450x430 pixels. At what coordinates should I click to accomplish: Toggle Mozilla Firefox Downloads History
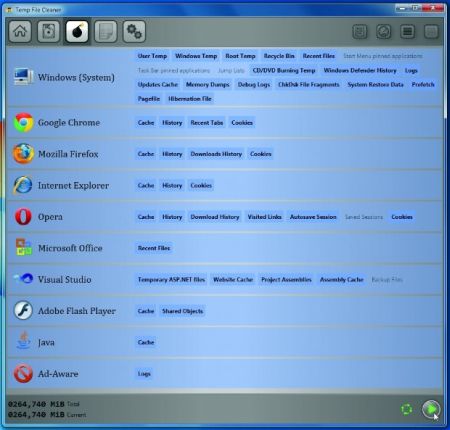click(216, 154)
